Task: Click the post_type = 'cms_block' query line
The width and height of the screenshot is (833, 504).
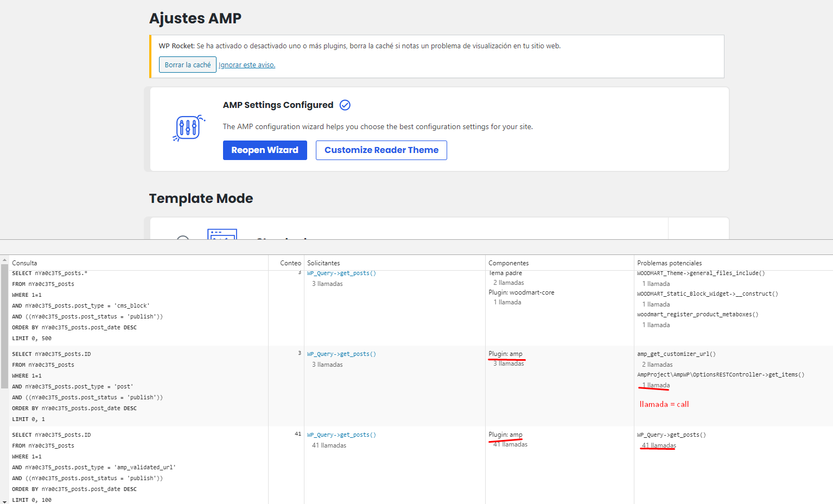Action: pos(81,306)
